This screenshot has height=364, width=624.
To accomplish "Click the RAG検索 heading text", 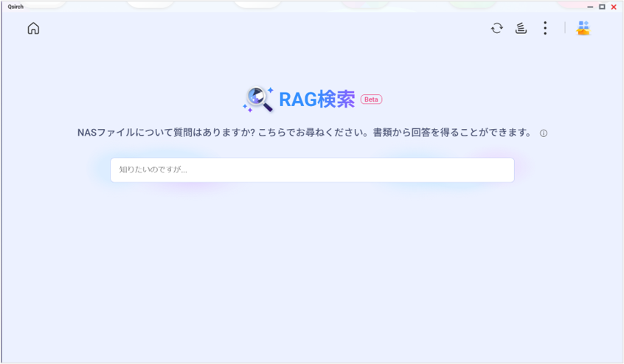I will [x=317, y=99].
